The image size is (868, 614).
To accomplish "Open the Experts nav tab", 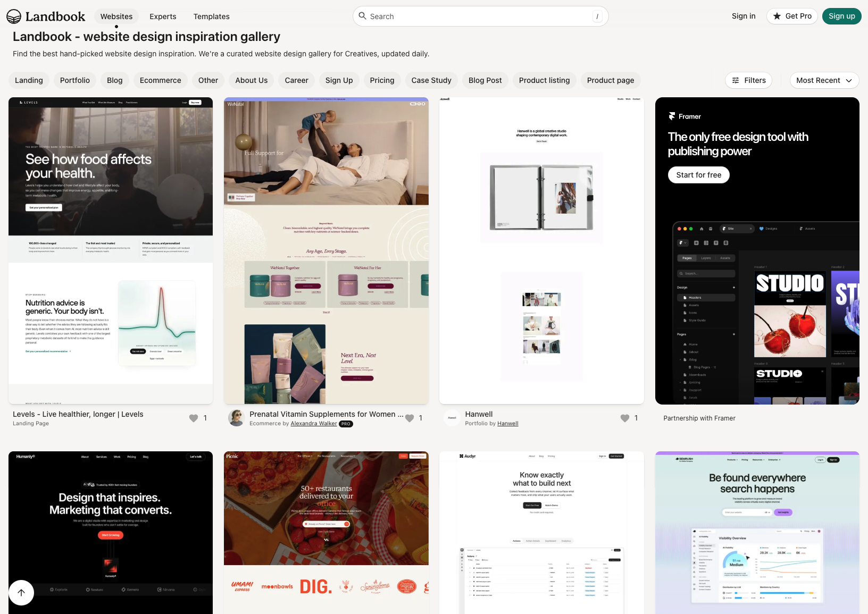I will tap(163, 16).
